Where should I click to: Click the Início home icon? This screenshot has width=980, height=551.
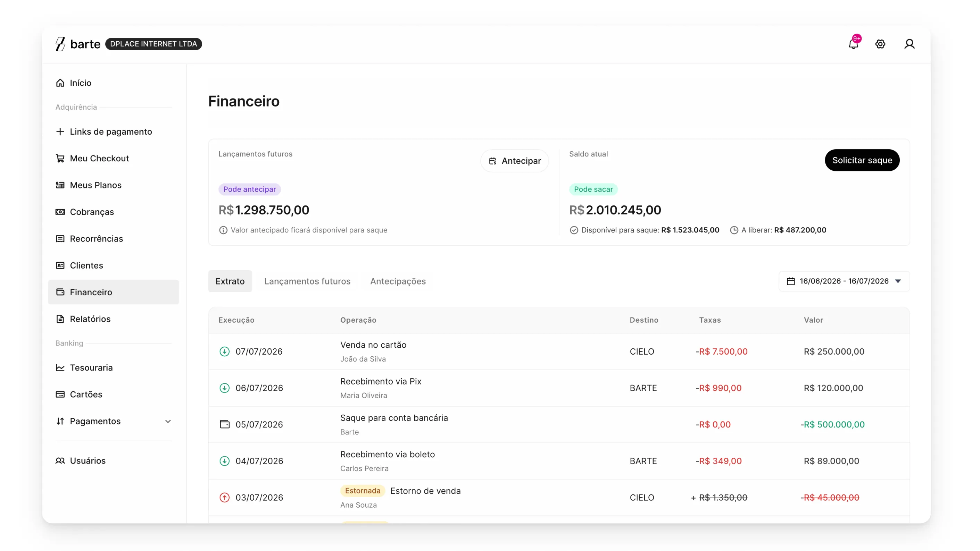(60, 83)
